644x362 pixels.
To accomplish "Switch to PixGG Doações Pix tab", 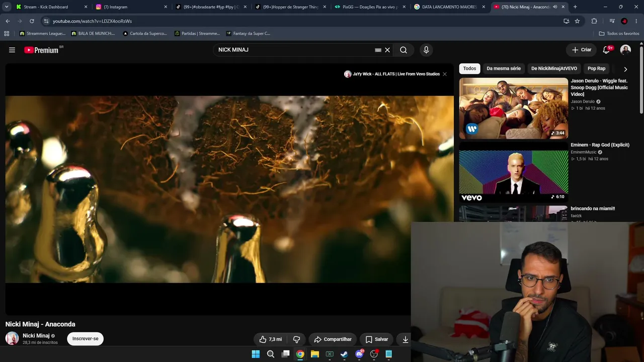I will tap(370, 7).
